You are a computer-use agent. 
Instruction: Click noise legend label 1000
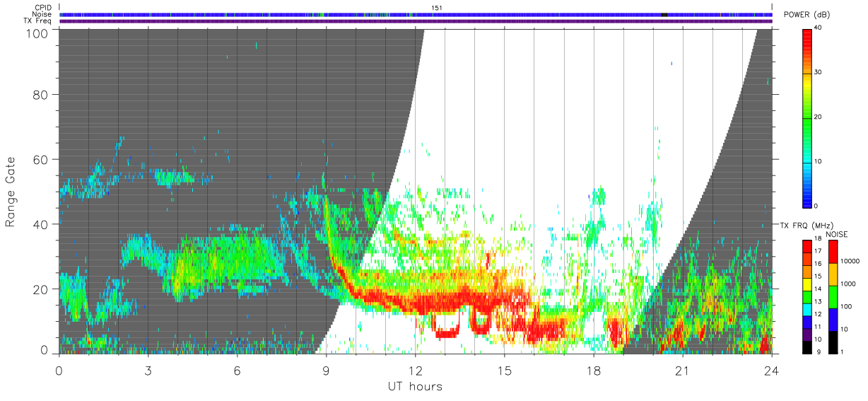(x=848, y=284)
